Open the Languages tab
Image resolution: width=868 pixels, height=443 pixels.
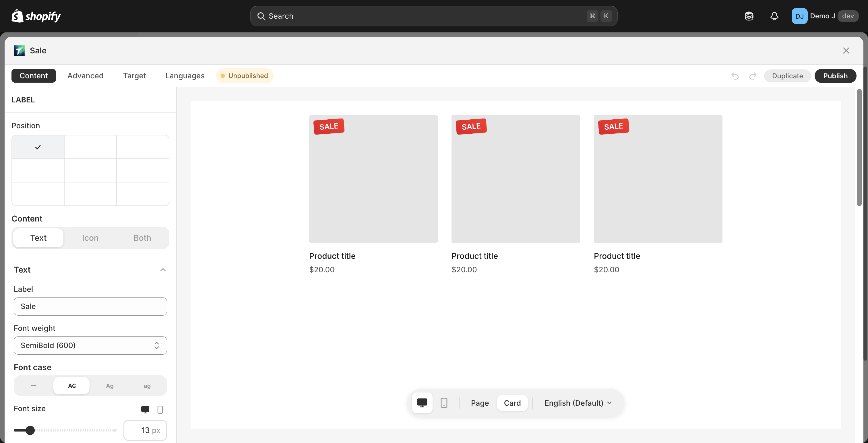point(185,75)
